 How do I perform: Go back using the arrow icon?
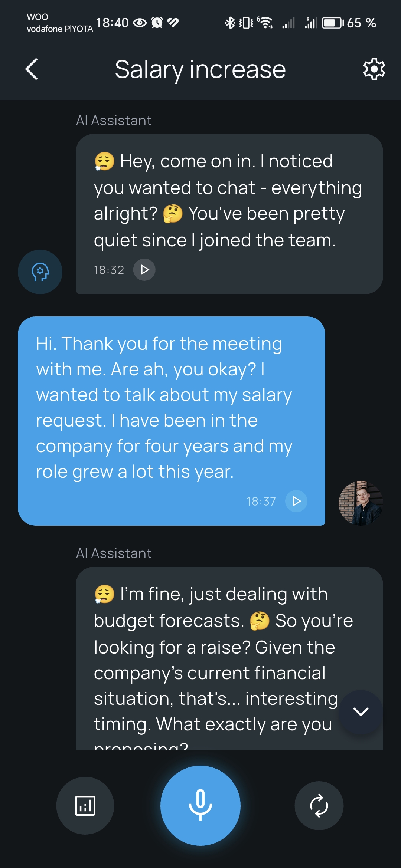pyautogui.click(x=32, y=69)
